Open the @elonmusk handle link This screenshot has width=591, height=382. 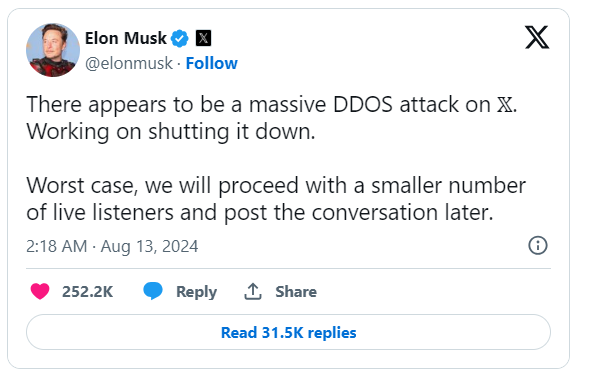pyautogui.click(x=129, y=63)
